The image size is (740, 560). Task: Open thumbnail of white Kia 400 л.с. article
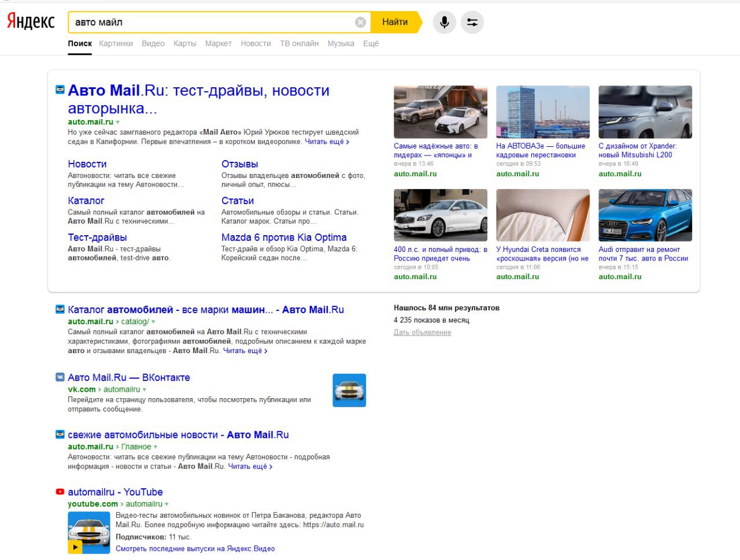coord(441,215)
